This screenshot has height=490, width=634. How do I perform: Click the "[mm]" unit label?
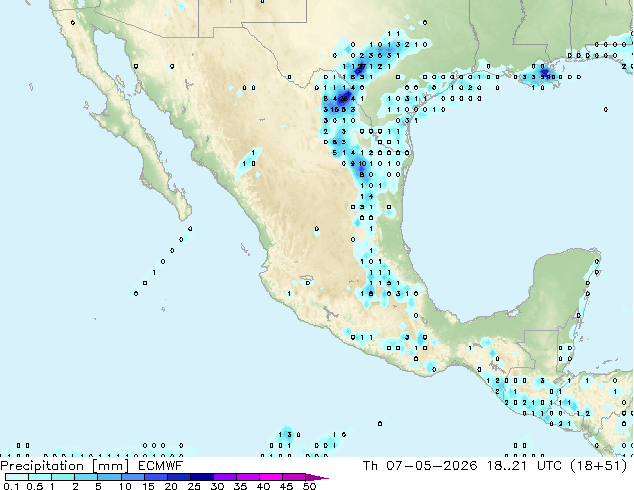(110, 466)
